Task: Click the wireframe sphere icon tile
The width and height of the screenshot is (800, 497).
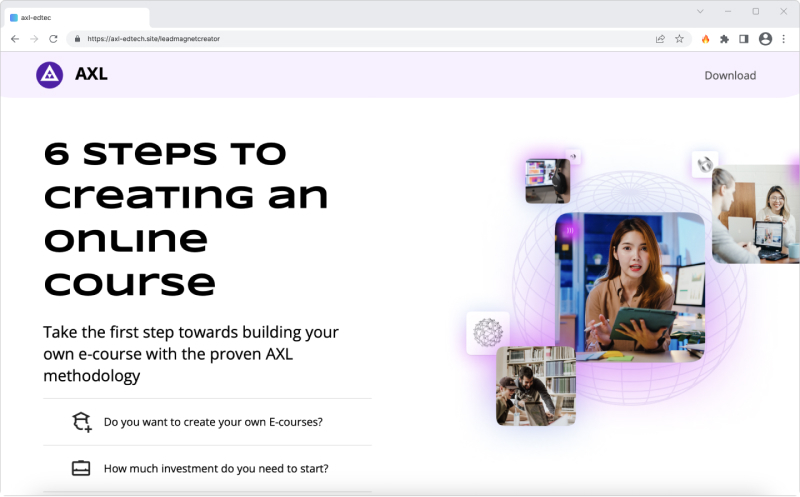Action: [x=488, y=333]
